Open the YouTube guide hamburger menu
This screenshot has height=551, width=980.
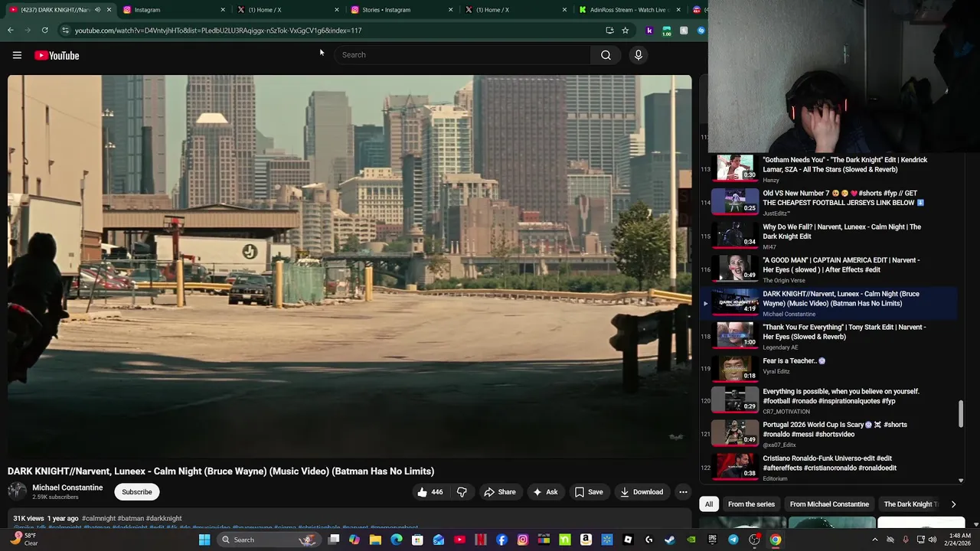17,55
